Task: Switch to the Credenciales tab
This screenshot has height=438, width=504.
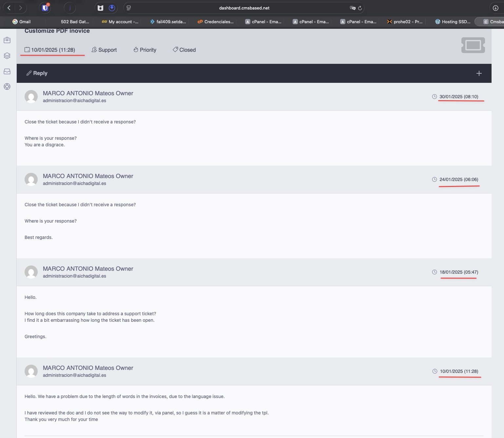Action: point(216,22)
